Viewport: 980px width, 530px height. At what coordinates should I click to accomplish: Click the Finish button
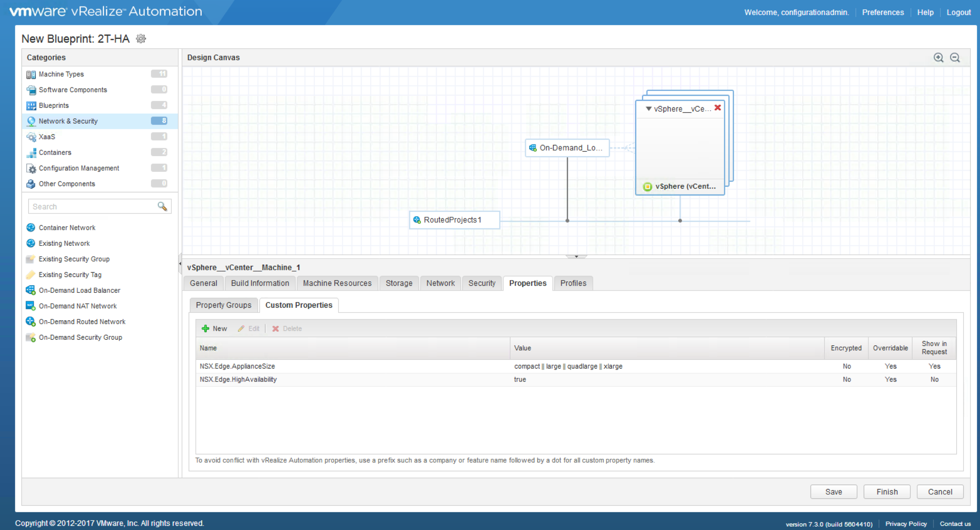click(887, 492)
